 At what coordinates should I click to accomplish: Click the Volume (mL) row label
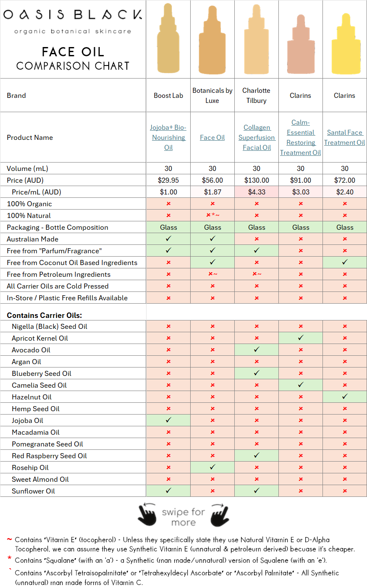pos(27,168)
